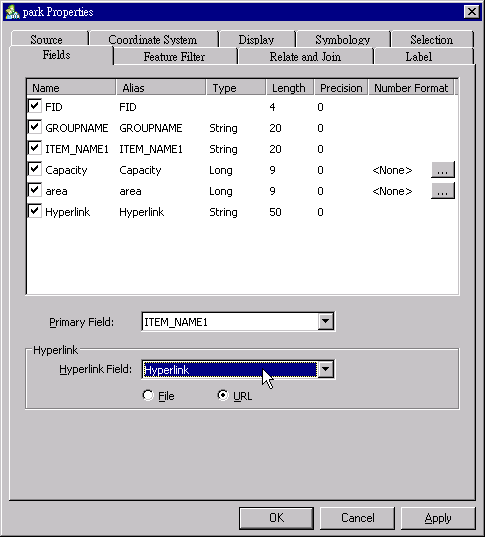
Task: Click the Apply button
Action: (x=438, y=518)
